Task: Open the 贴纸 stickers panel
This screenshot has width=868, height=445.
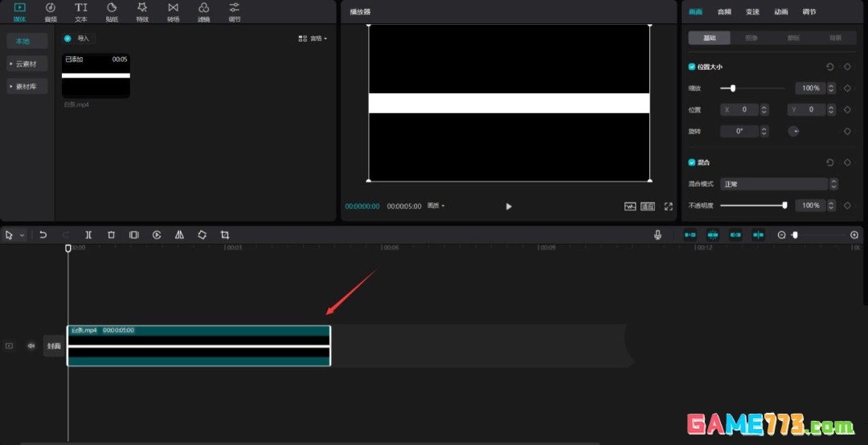Action: click(x=112, y=11)
